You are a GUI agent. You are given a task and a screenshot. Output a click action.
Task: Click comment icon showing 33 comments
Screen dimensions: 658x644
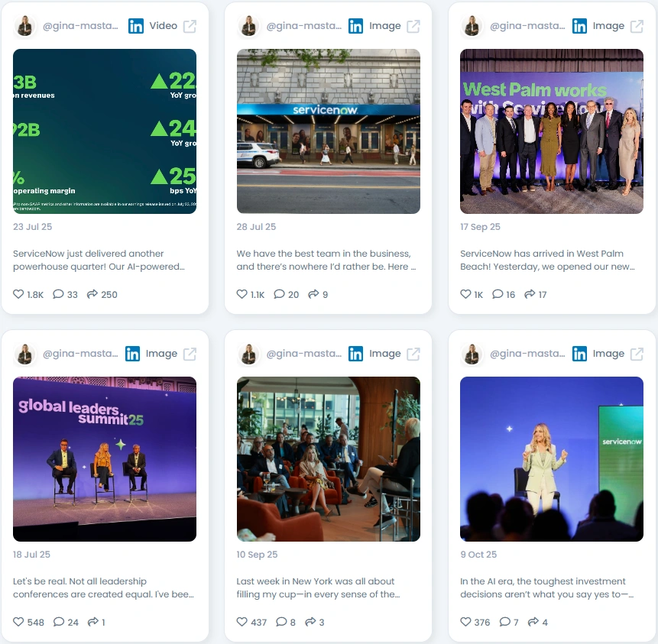pyautogui.click(x=58, y=294)
